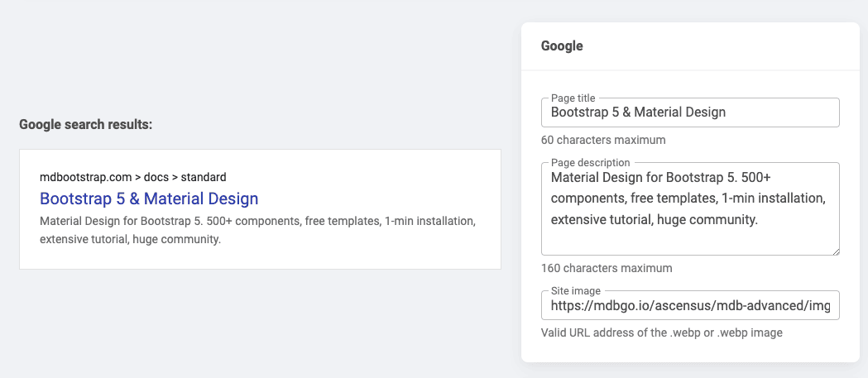Click the 'Site image' floating label
The height and width of the screenshot is (378, 868).
pyautogui.click(x=576, y=291)
